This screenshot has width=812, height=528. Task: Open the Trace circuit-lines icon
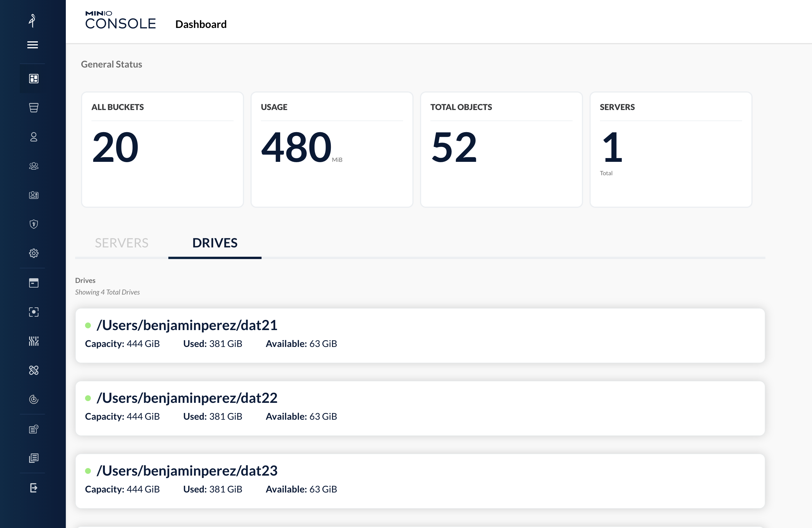click(33, 341)
